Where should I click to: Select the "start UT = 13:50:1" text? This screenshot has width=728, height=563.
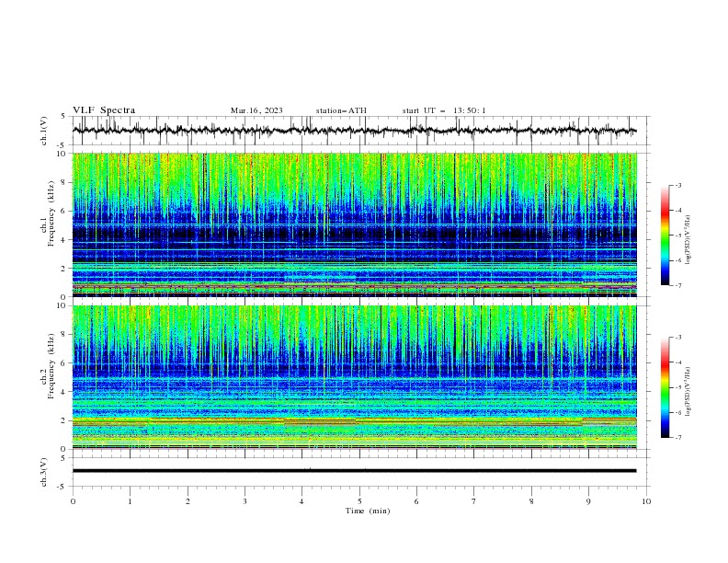click(444, 110)
